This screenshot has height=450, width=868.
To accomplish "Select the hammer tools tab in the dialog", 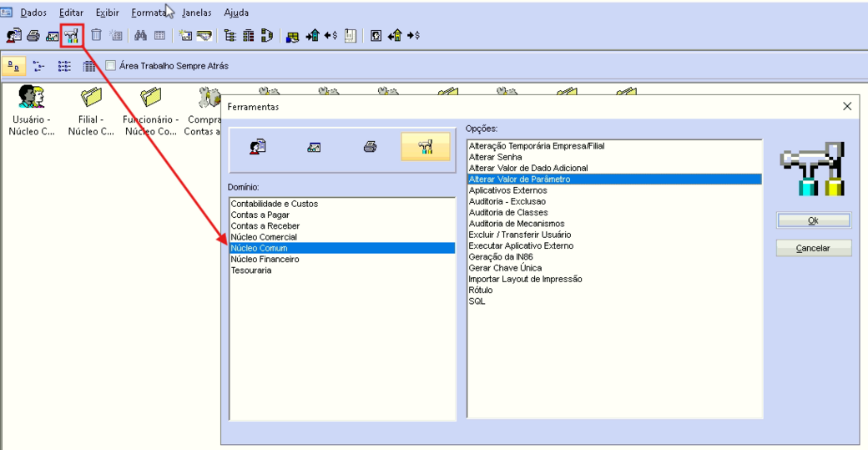I will pyautogui.click(x=425, y=147).
